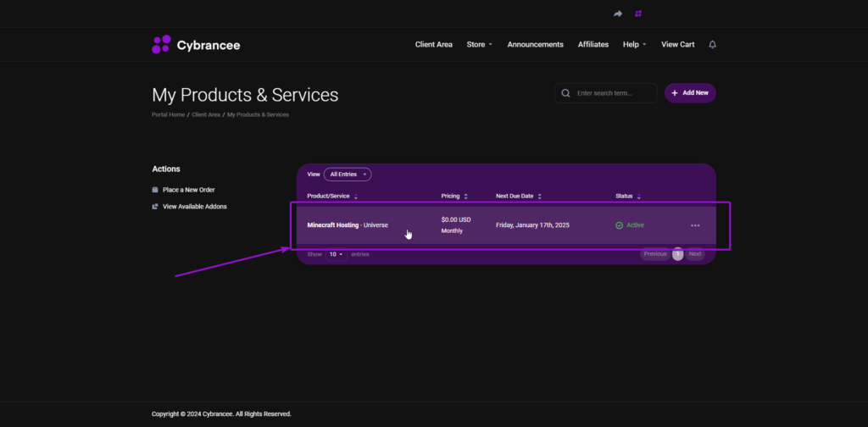868x427 pixels.
Task: Click the share arrow icon at top
Action: point(618,14)
